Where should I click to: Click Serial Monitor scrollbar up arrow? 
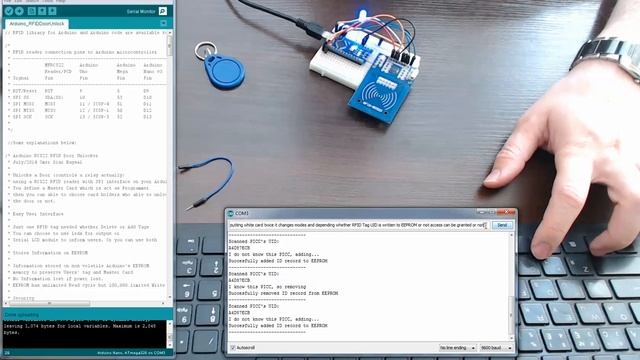(511, 236)
